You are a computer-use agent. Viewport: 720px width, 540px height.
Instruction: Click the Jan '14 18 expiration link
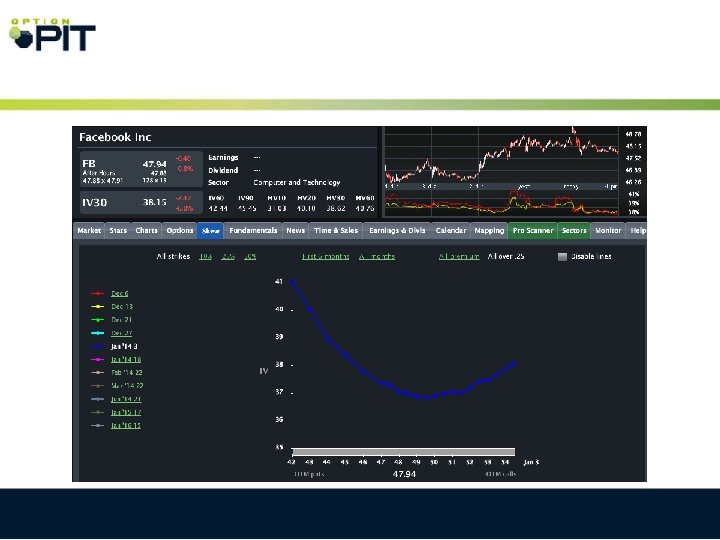pos(126,360)
